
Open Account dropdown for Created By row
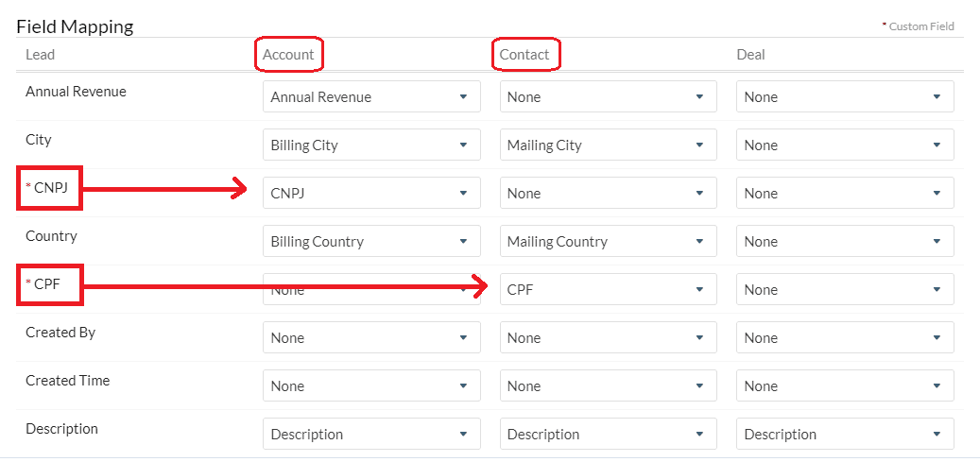coord(370,337)
